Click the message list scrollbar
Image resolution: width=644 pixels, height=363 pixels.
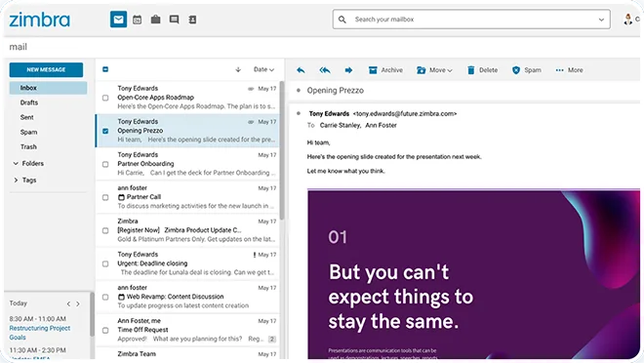pyautogui.click(x=282, y=150)
